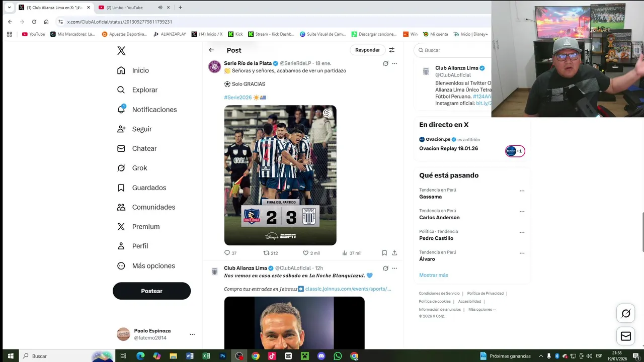The height and width of the screenshot is (362, 644).
Task: Open WhatsApp from the taskbar
Action: [x=338, y=356]
